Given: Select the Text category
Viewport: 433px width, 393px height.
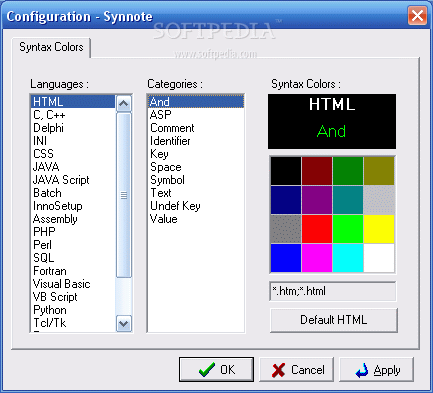Looking at the screenshot, I should coord(196,193).
